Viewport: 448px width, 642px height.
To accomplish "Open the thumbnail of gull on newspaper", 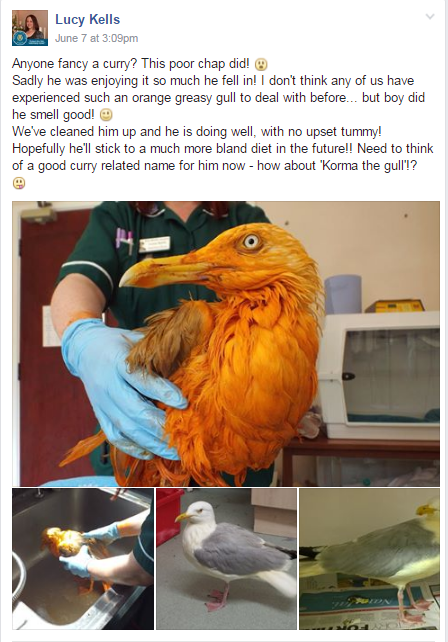I will (369, 558).
